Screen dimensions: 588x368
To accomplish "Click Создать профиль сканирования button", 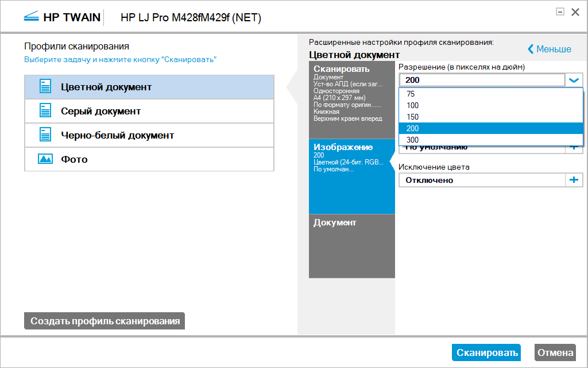I will (105, 321).
